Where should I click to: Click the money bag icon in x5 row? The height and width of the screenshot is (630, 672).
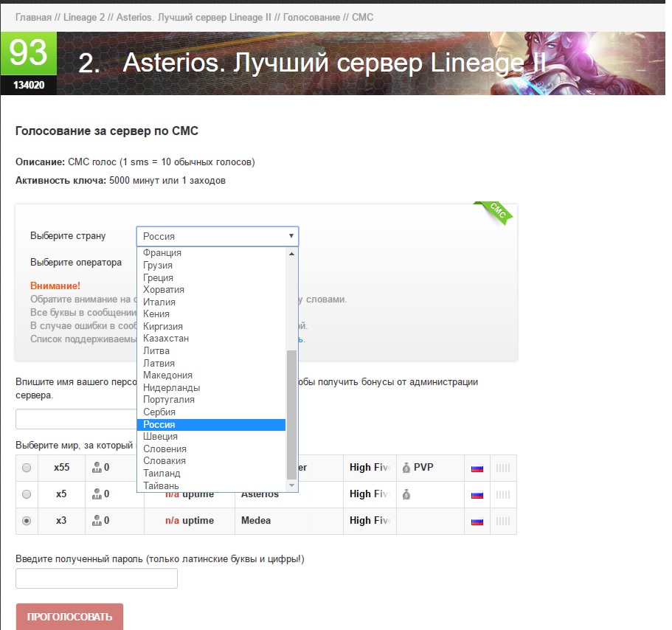(x=406, y=494)
